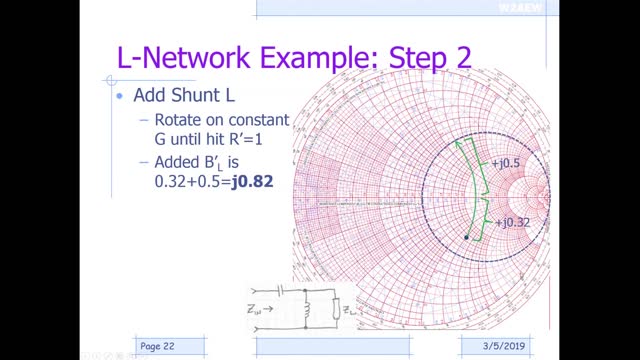Click the "Rotate on constant" line
Viewport: 640px width, 360px height.
[222, 120]
